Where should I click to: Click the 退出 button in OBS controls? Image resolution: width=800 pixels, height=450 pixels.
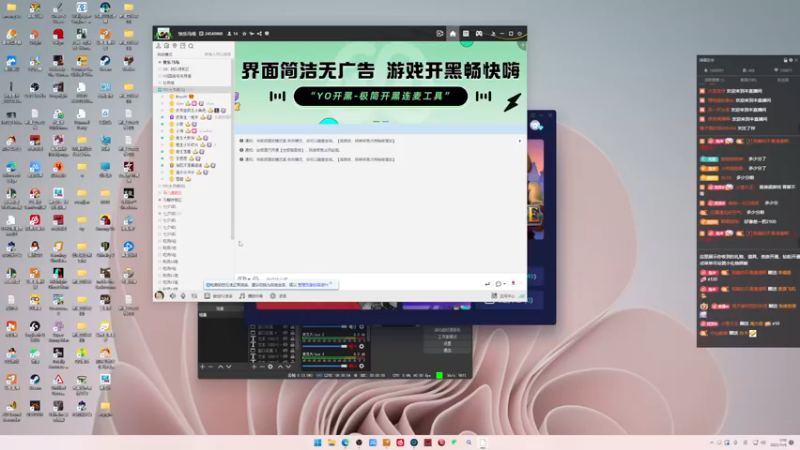click(447, 351)
